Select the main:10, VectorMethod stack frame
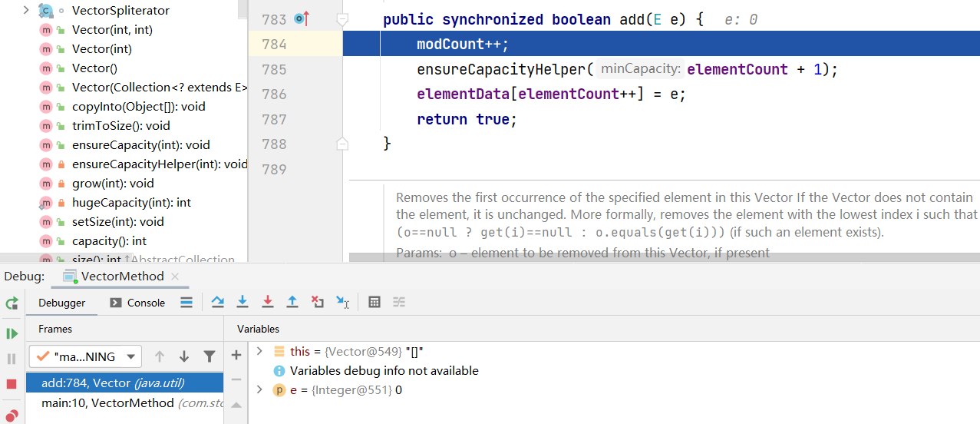Image resolution: width=980 pixels, height=424 pixels. [124, 402]
